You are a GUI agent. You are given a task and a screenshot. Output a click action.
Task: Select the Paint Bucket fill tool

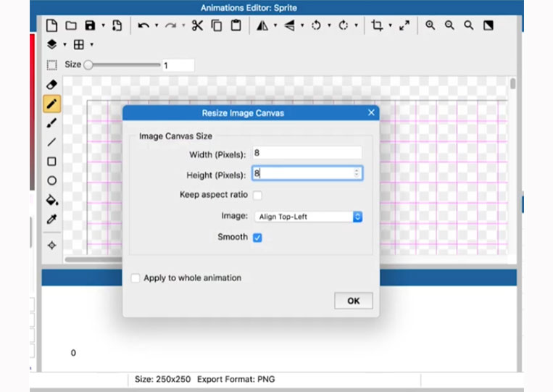click(x=52, y=200)
